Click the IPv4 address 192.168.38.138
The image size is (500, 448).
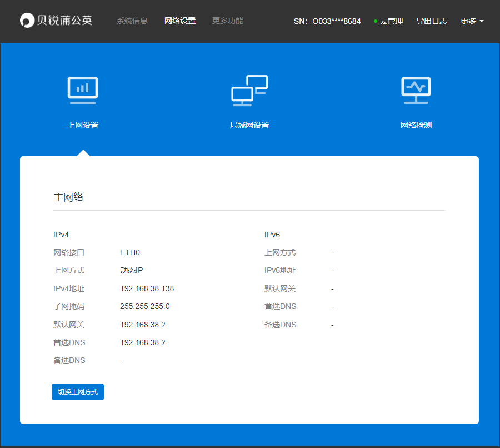point(147,288)
